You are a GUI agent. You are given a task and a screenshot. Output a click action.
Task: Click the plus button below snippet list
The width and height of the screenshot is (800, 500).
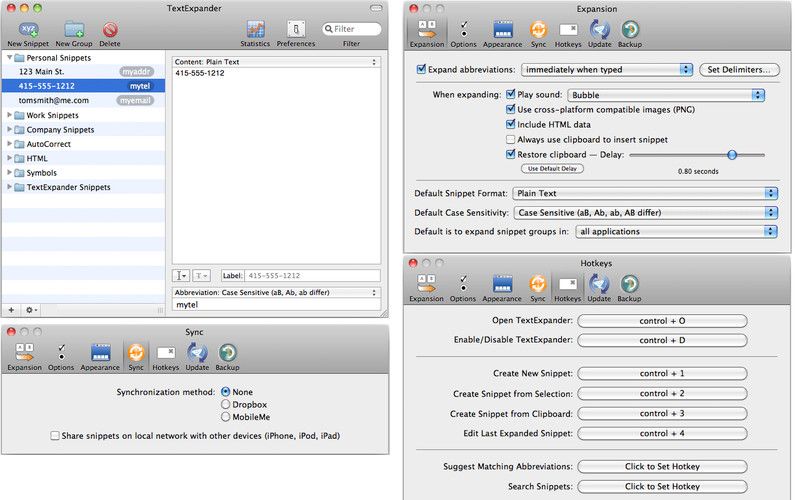coord(11,310)
